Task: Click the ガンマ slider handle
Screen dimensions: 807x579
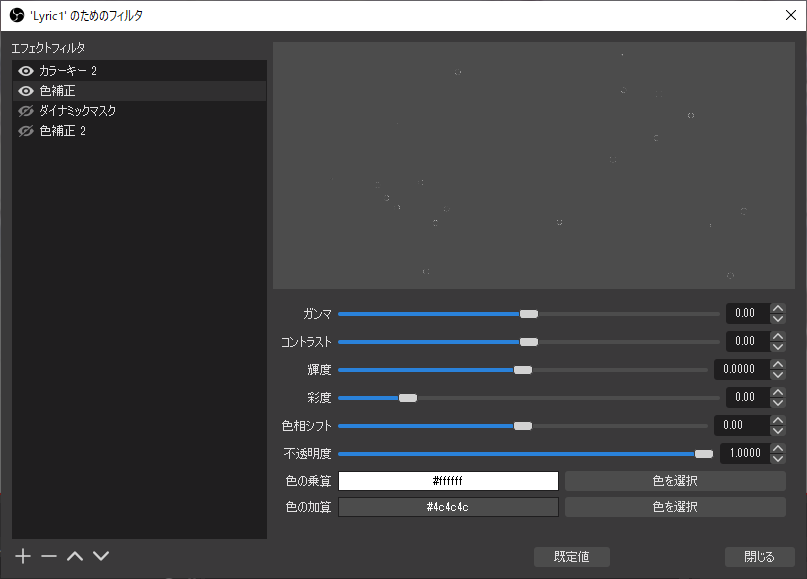Action: (x=529, y=314)
